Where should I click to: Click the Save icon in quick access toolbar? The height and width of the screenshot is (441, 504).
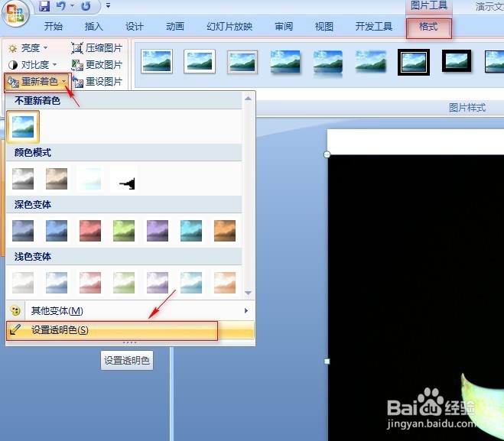[x=44, y=6]
